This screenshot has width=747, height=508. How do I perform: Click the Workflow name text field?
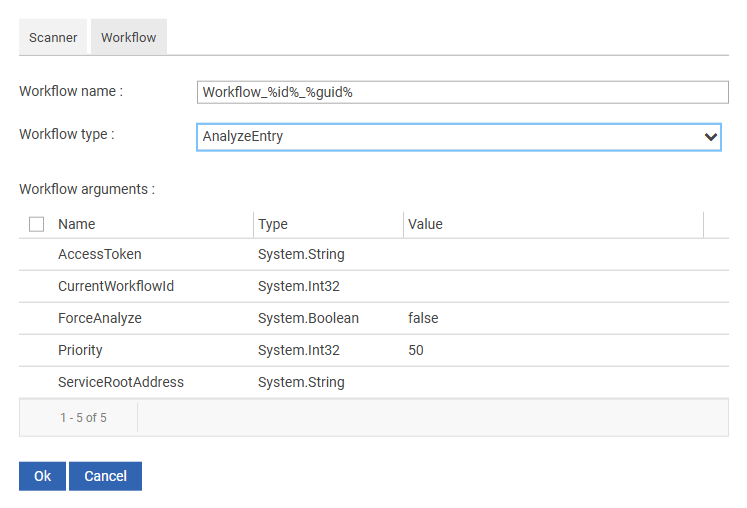[462, 92]
